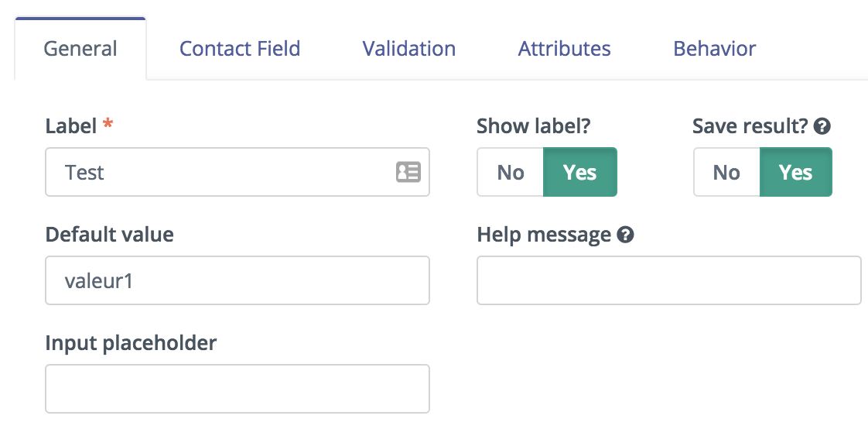Click the Default value field with valeur1

[x=238, y=280]
